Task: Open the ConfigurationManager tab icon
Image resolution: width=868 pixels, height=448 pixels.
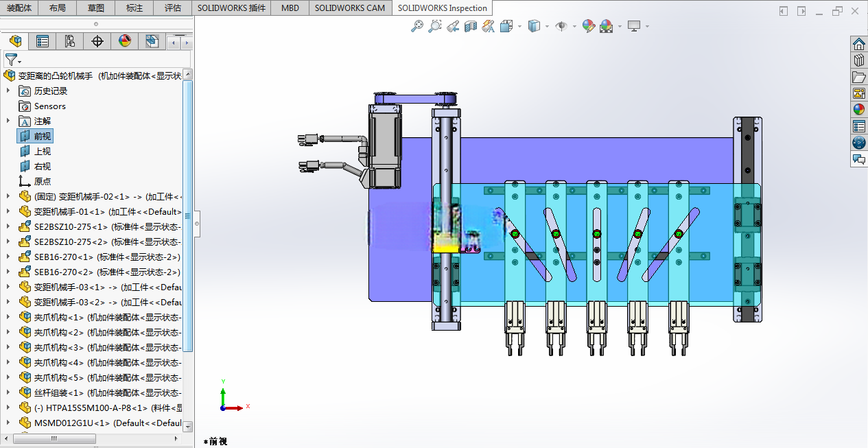Action: click(70, 41)
